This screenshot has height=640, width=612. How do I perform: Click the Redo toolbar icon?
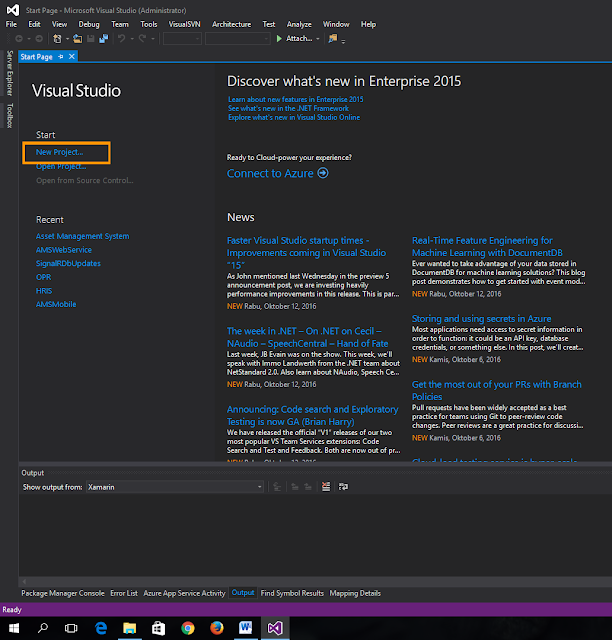[142, 39]
